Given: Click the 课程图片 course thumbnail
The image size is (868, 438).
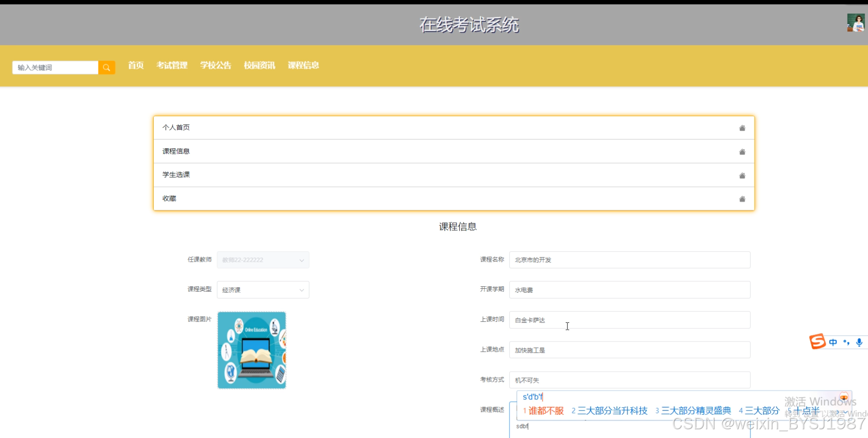Looking at the screenshot, I should pos(252,350).
